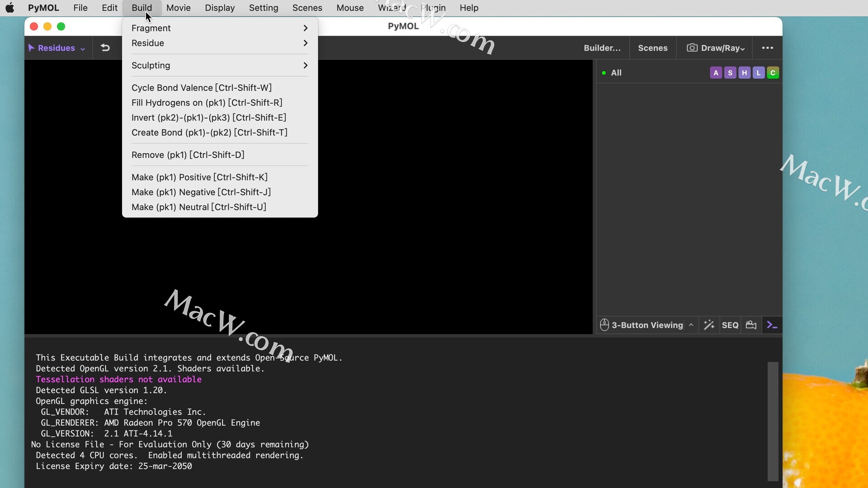The height and width of the screenshot is (488, 868).
Task: Open the three-dots more options menu
Action: 768,47
